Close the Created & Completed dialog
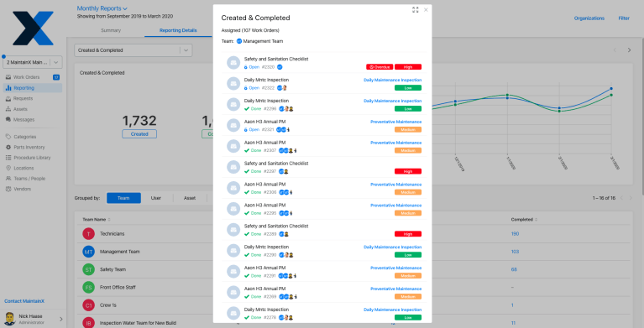Image resolution: width=644 pixels, height=328 pixels. coord(426,10)
